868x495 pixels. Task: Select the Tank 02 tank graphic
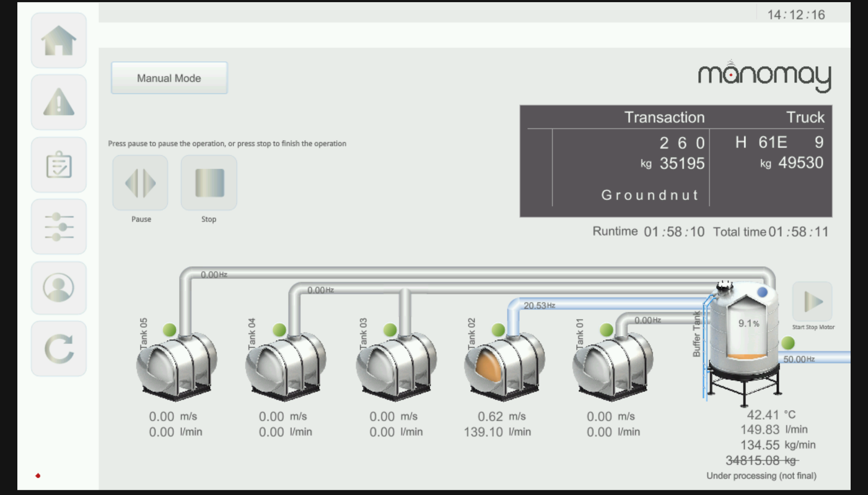pos(505,367)
